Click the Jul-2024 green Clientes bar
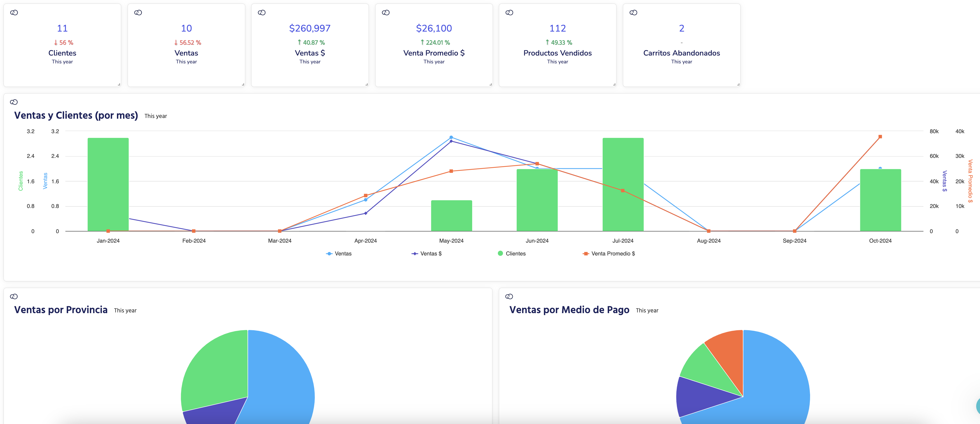 (x=623, y=184)
